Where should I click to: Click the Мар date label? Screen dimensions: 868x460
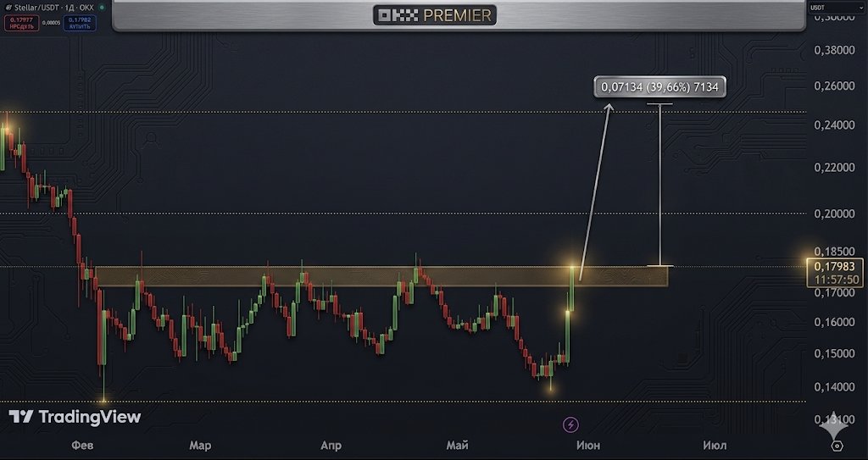coord(200,446)
